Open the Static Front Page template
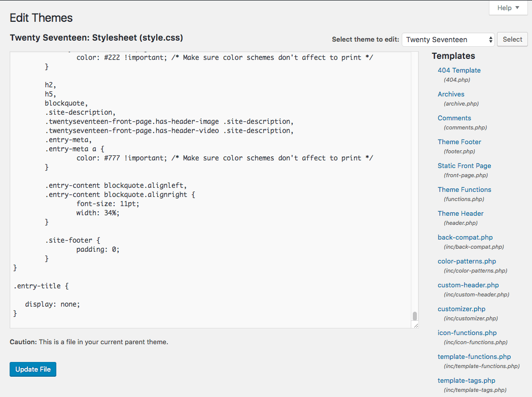This screenshot has width=532, height=397. coord(464,166)
